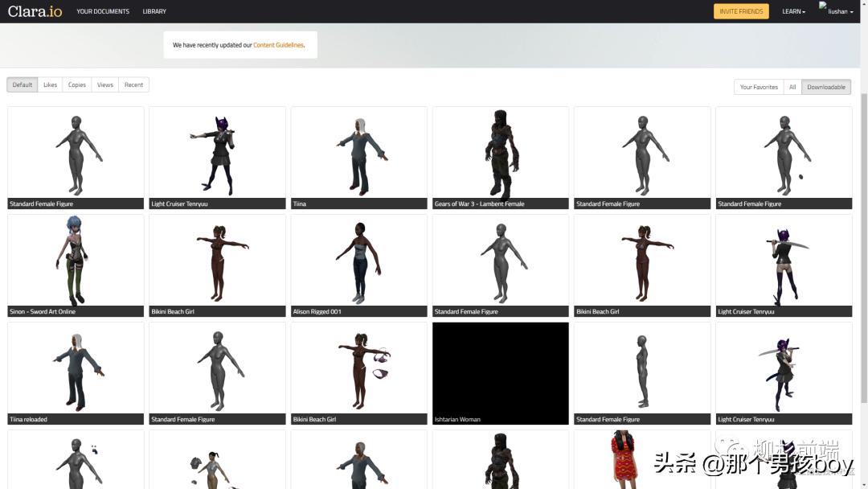
Task: Open YOUR DOCUMENTS in navigation bar
Action: [103, 11]
